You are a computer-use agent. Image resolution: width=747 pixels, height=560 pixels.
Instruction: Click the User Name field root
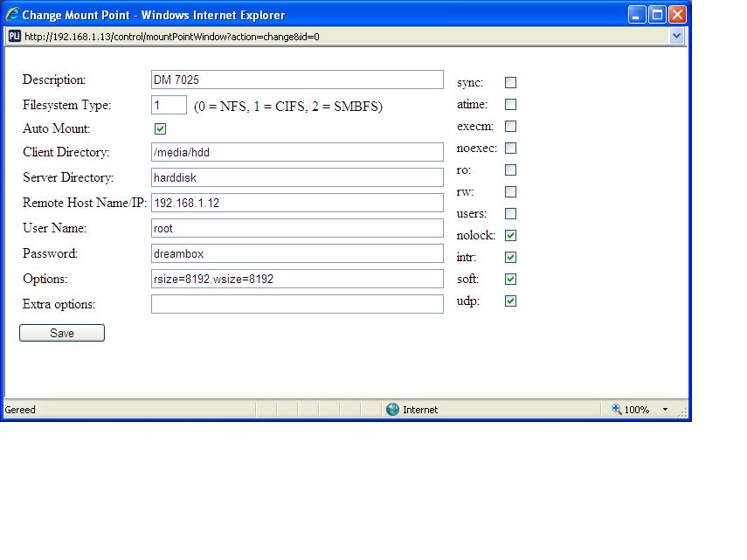point(297,228)
